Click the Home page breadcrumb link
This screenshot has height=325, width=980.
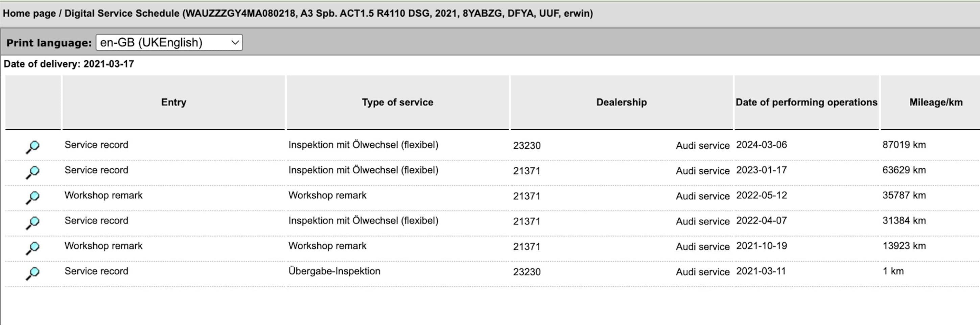[29, 13]
